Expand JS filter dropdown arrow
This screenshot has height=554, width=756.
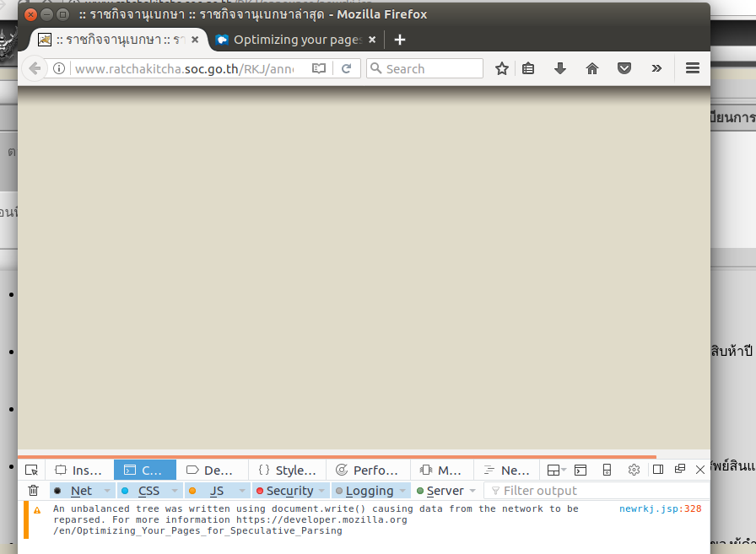[242, 491]
